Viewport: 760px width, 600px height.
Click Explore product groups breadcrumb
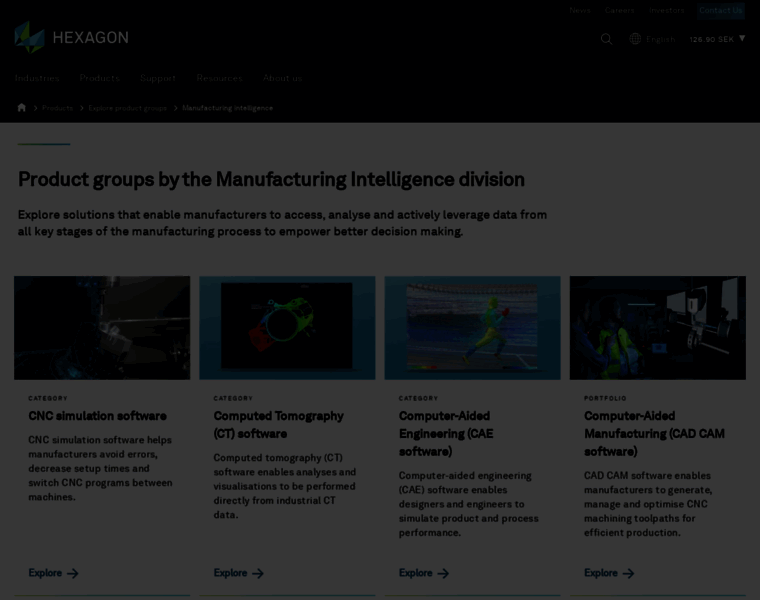(127, 108)
